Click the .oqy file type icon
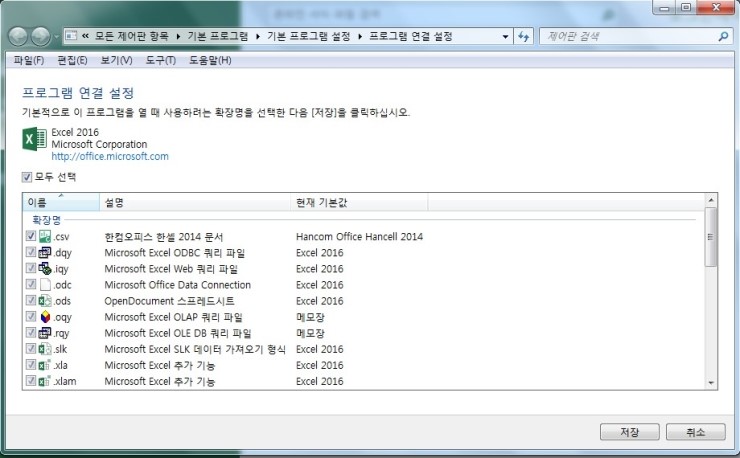 [x=45, y=317]
